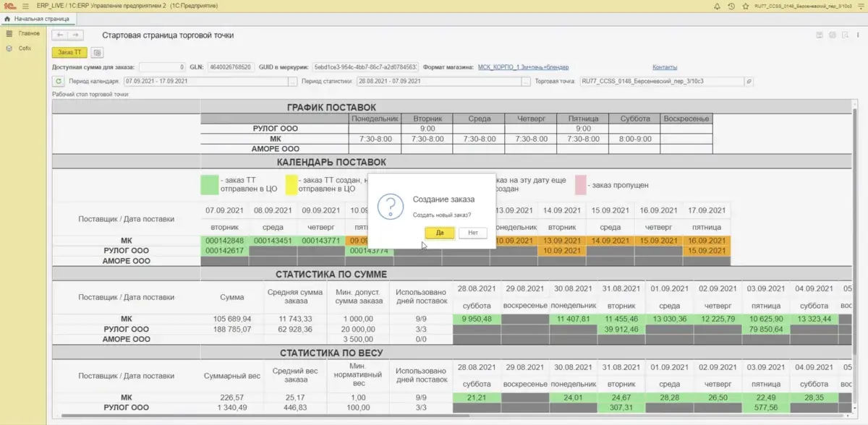The width and height of the screenshot is (868, 425).
Task: Open calendar period picker ellipsis button
Action: coord(292,81)
